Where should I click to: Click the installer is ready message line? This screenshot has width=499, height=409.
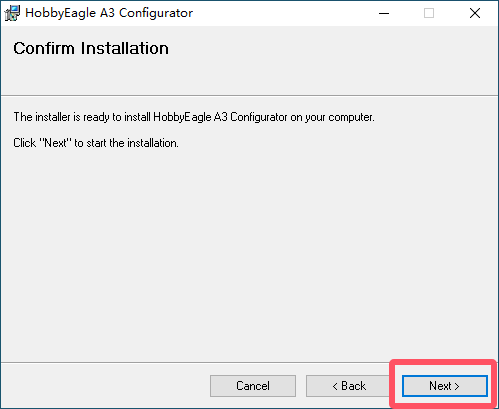coord(194,117)
